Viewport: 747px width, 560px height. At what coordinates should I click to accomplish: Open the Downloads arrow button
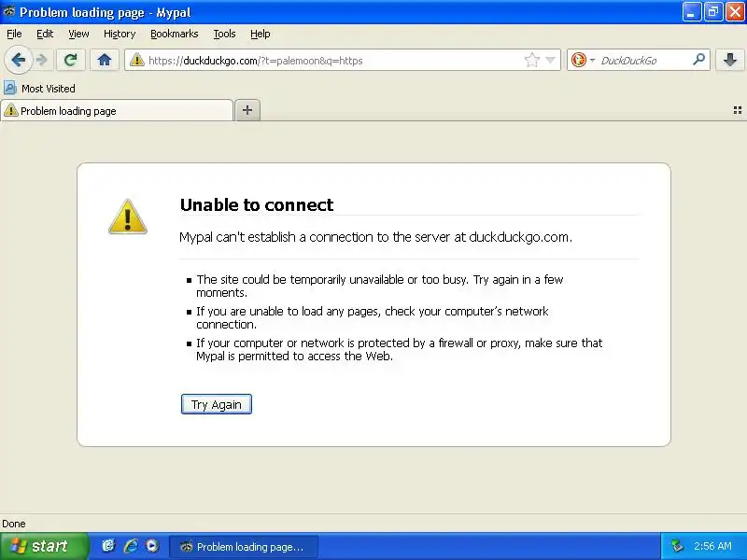[x=729, y=61]
